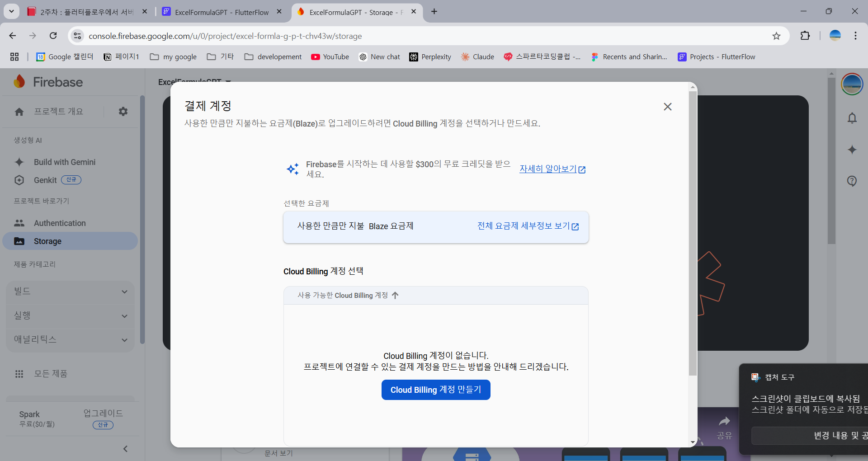Open Perplexity bookmark
Viewport: 868px width, 461px height.
430,57
